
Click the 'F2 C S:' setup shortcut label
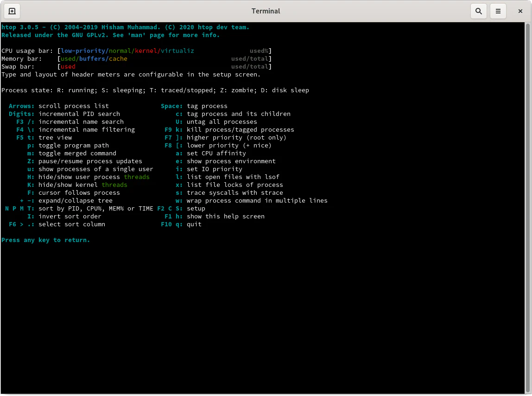(x=170, y=209)
